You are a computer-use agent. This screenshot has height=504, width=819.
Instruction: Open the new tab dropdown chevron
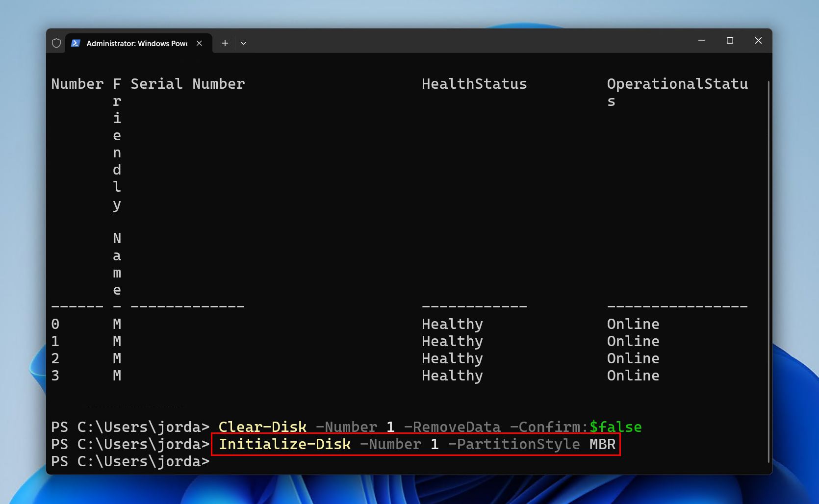click(243, 43)
